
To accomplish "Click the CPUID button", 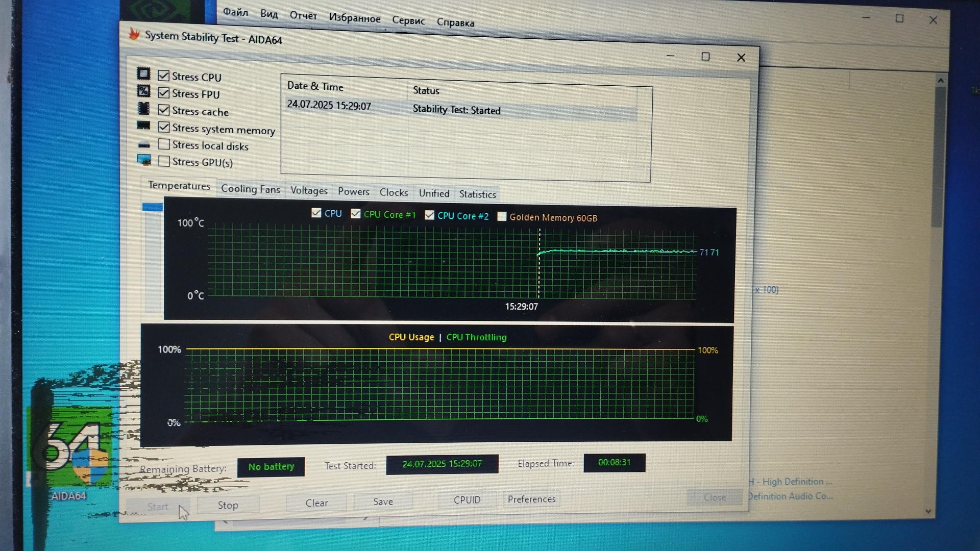I will coord(467,500).
